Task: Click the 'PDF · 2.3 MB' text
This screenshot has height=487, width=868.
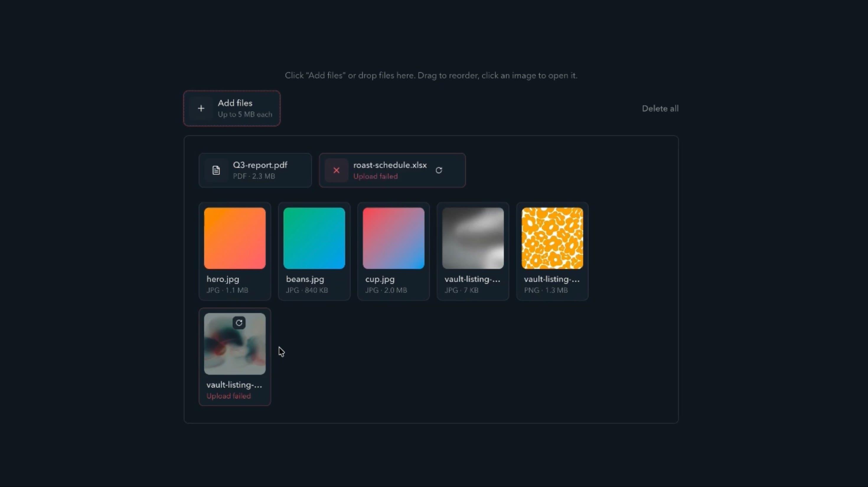Action: [x=254, y=176]
